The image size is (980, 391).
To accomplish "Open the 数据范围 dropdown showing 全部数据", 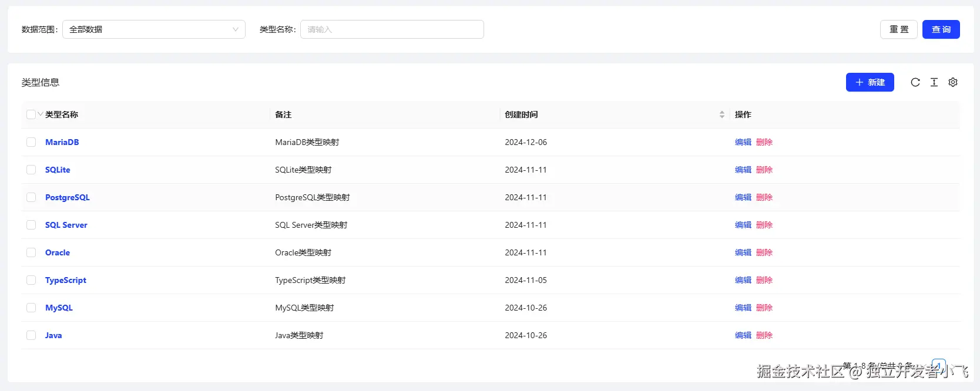I will pyautogui.click(x=154, y=29).
